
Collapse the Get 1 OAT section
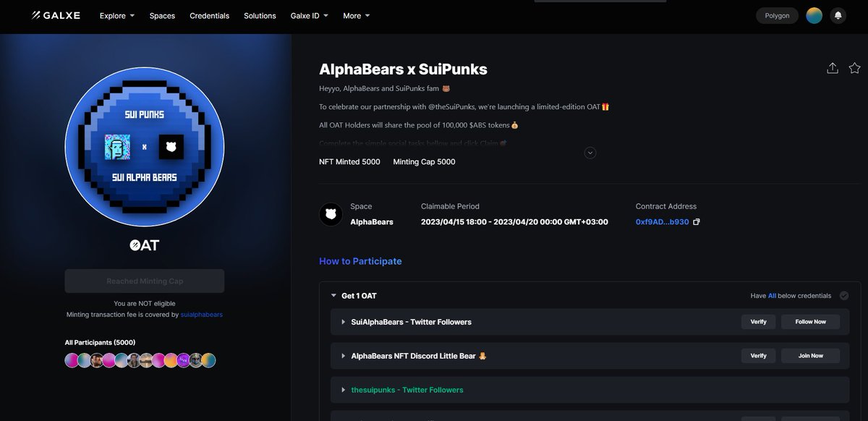[x=333, y=296]
